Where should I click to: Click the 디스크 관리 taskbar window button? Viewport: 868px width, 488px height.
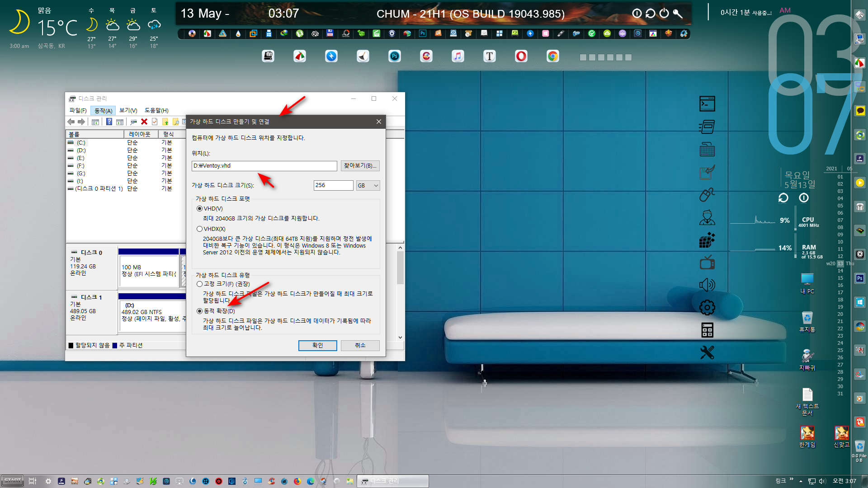pos(393,481)
